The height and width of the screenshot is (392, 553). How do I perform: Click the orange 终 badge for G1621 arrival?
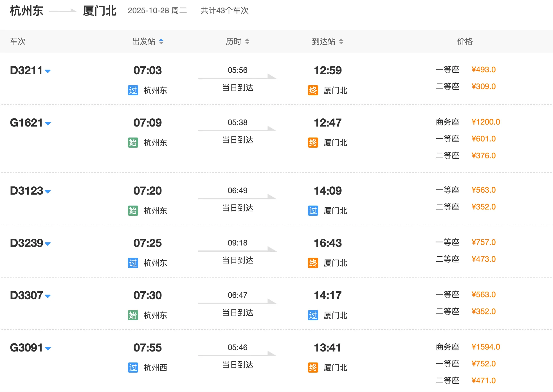pyautogui.click(x=313, y=143)
